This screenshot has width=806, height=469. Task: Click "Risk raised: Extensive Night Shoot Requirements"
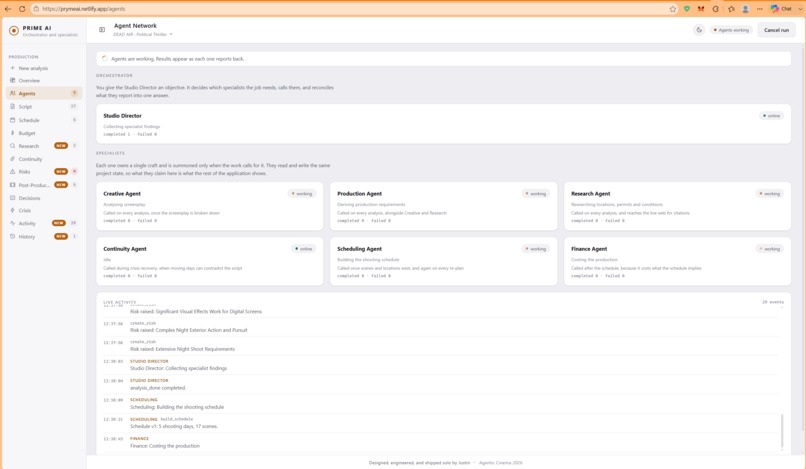[182, 349]
